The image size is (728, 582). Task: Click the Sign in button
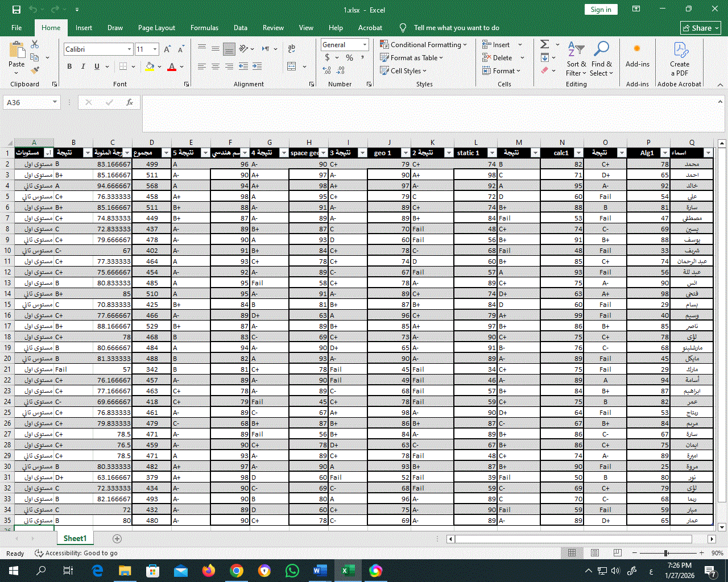pyautogui.click(x=601, y=9)
